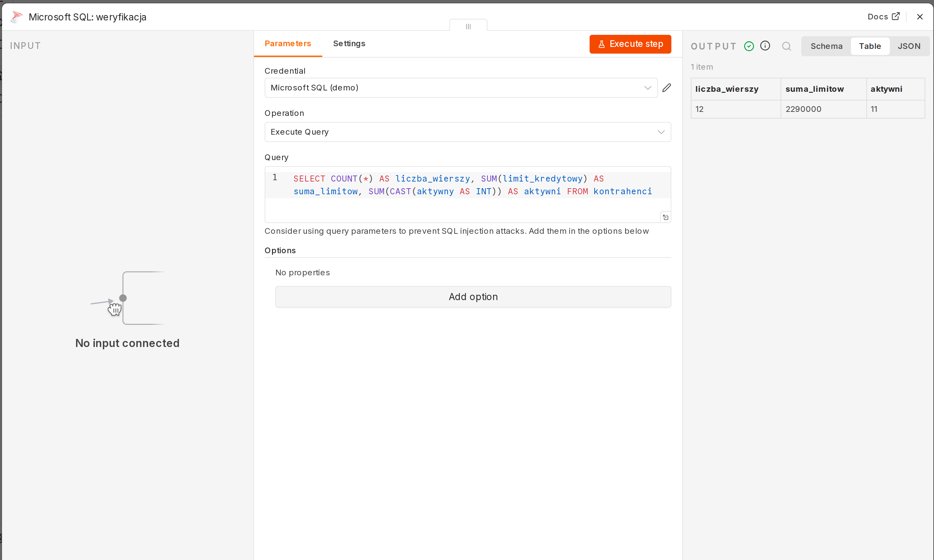Click the green success check icon in Output

749,46
